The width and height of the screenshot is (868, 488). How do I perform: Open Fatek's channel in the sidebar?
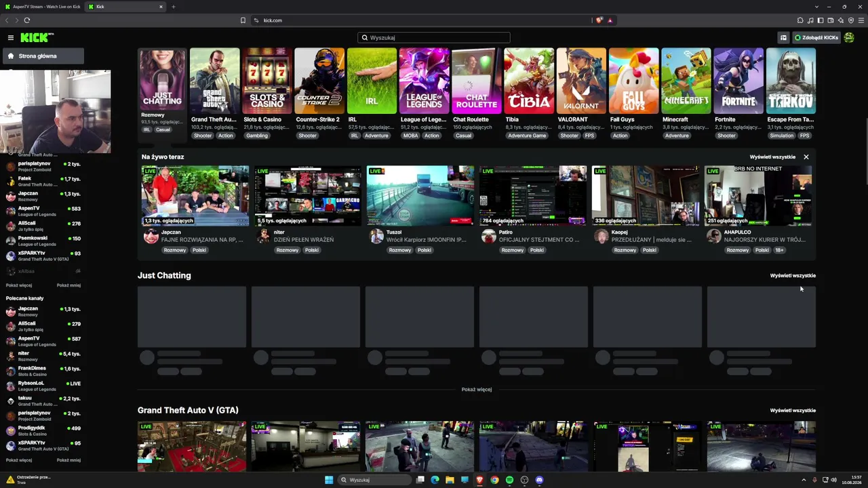(x=43, y=181)
